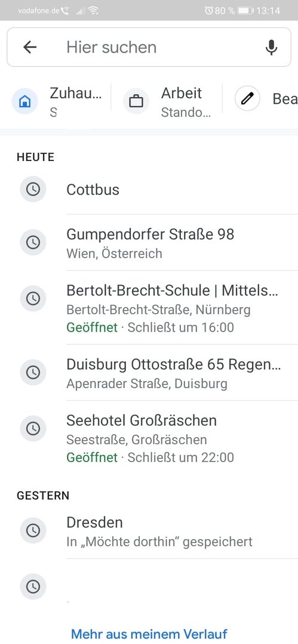Tap the clock icon beside Seehotel Großräschen
The image size is (298, 644).
(x=33, y=429)
